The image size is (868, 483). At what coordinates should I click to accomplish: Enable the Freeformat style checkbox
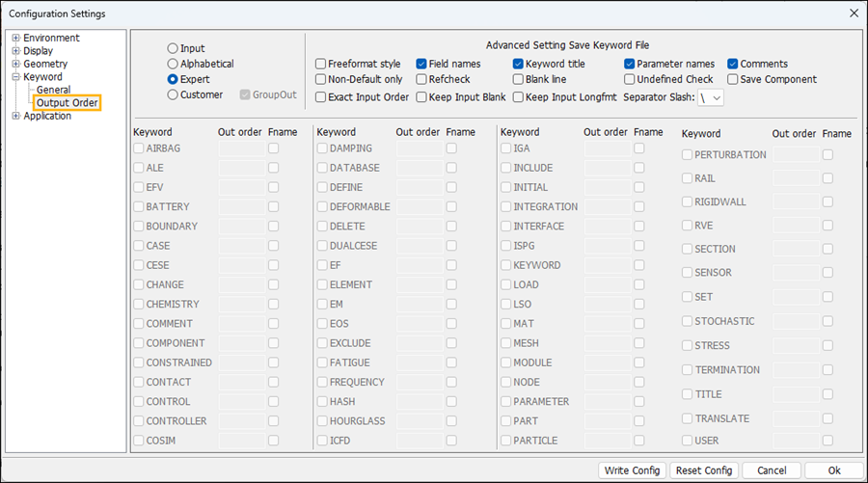[321, 65]
